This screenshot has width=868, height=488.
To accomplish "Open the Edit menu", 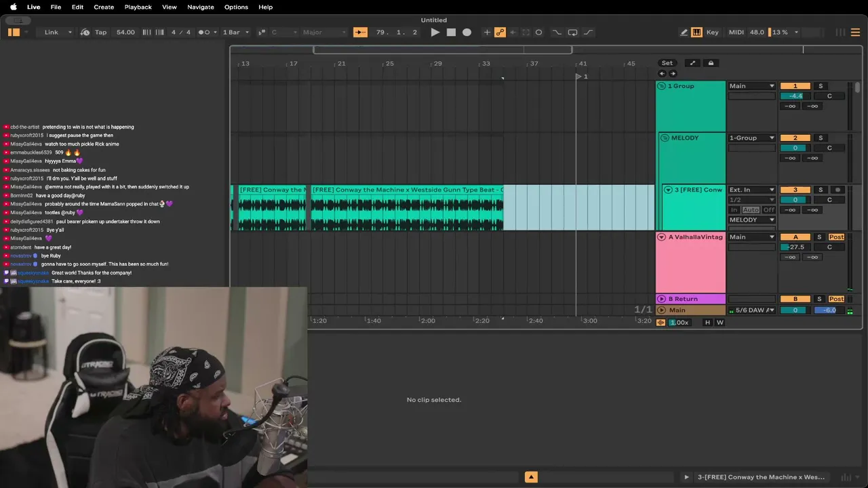I will pos(77,7).
